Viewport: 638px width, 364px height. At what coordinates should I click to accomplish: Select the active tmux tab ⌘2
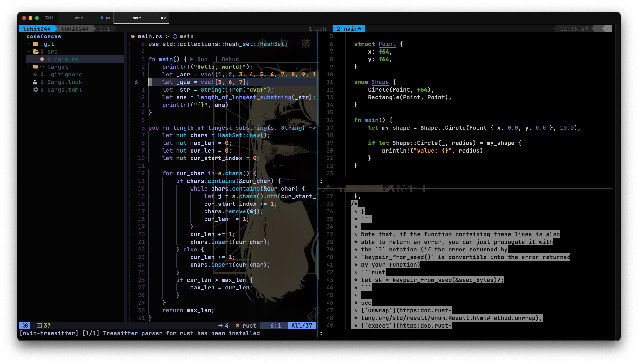point(141,18)
